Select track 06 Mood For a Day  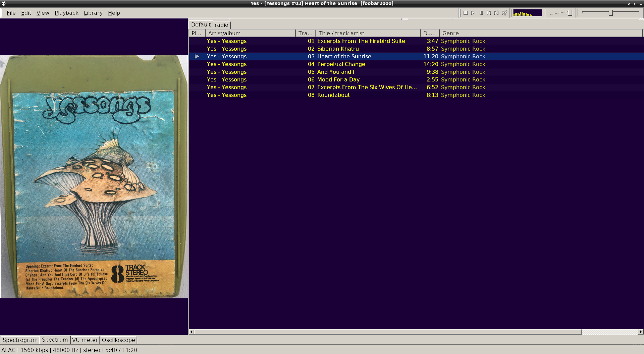point(416,79)
